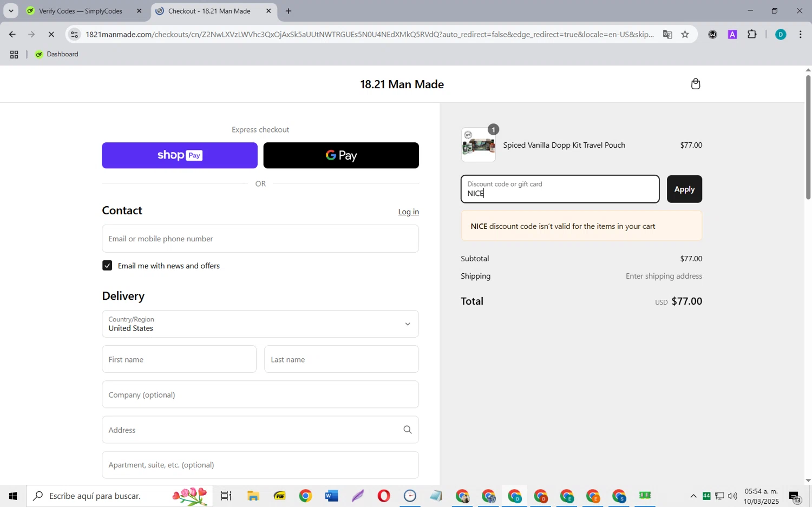Open the notification center with 13 badge
The image size is (812, 507).
[x=795, y=496]
